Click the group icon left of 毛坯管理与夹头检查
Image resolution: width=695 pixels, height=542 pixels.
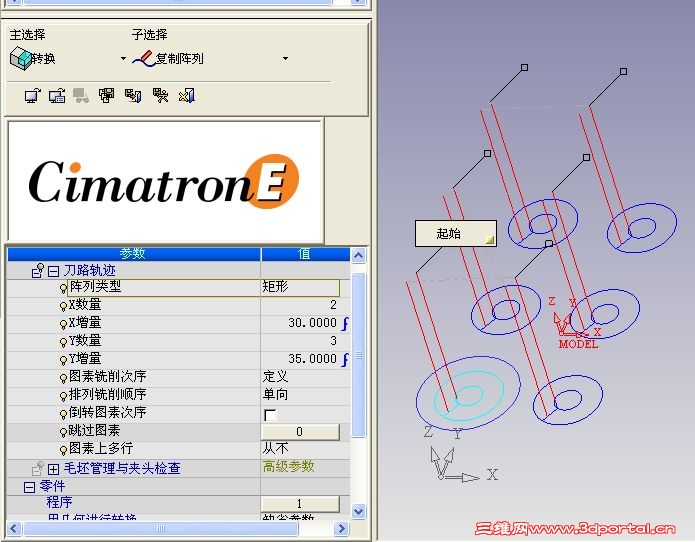(x=38, y=468)
